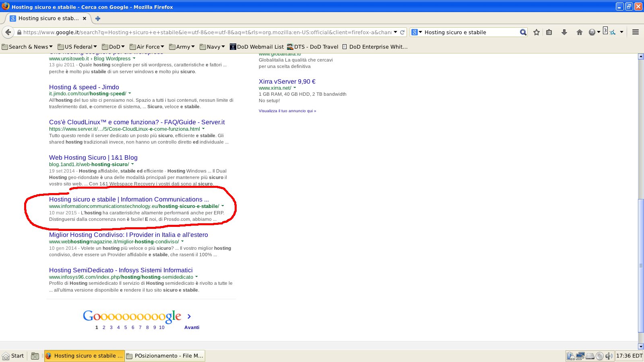
Task: Open Miglior Hosting Condiviso result
Action: 128,234
